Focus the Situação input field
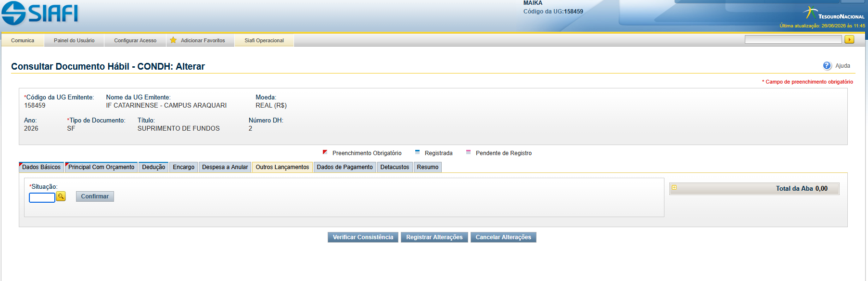Image resolution: width=868 pixels, height=281 pixels. 42,197
